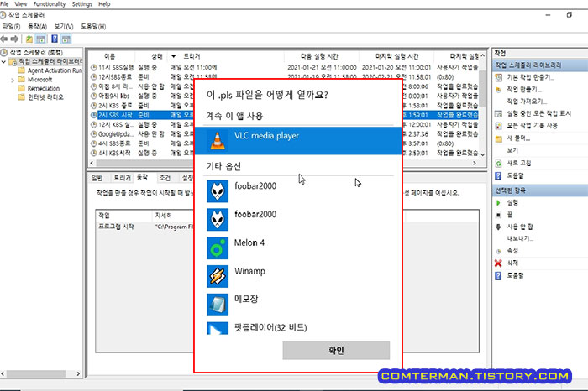Open the 보기 submenu in actions pane
Image resolution: width=588 pixels, height=391 pixels.
512,150
